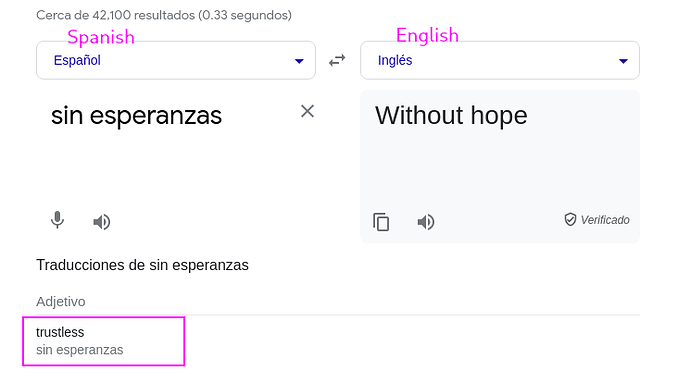Listen to the Spanish source text
690x383 pixels.
[x=102, y=222]
